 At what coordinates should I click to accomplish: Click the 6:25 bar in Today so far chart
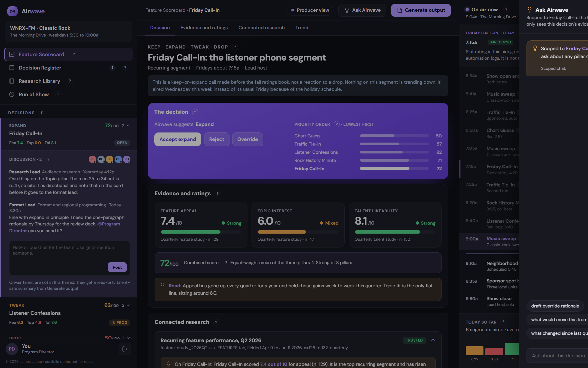tap(474, 351)
